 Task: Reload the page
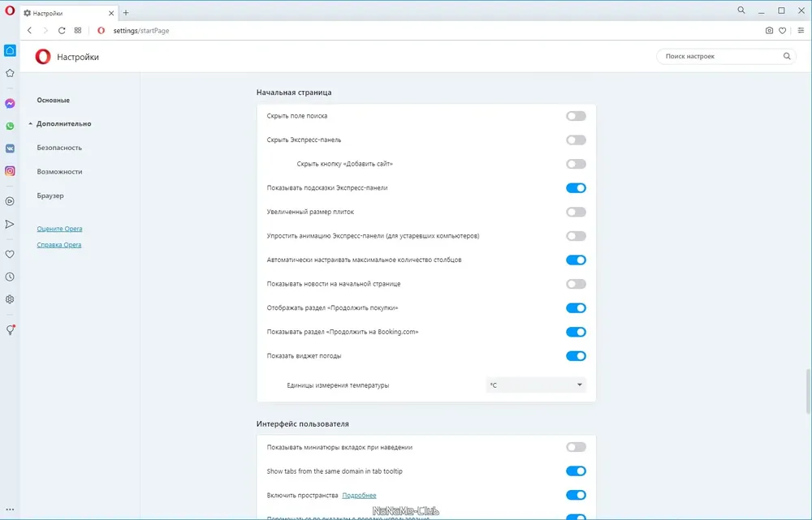[x=62, y=31]
